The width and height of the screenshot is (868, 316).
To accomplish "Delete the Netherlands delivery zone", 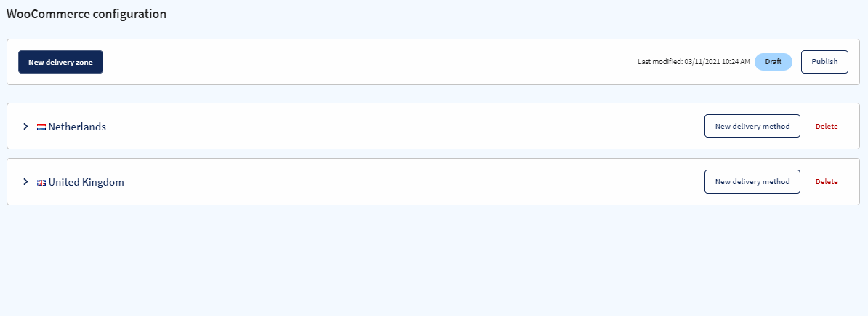I will 827,127.
